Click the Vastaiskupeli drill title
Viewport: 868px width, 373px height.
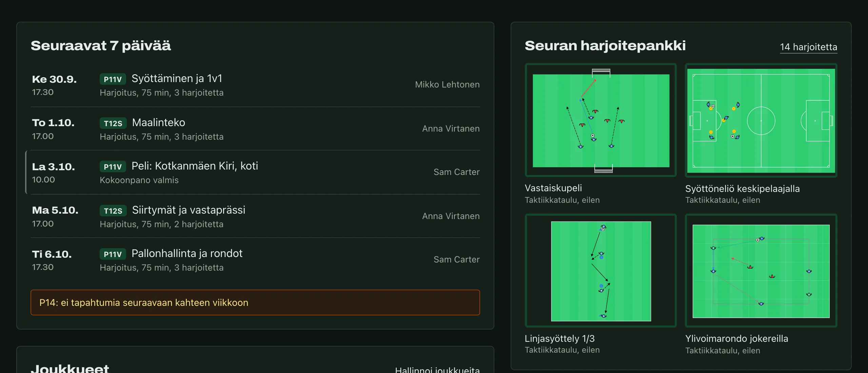[x=553, y=188]
